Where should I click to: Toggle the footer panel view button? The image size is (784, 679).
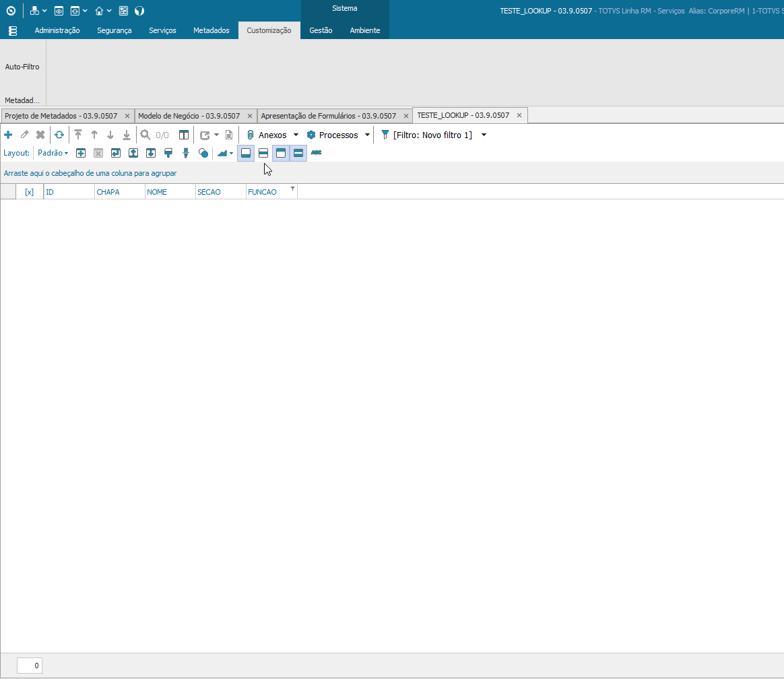tap(246, 153)
